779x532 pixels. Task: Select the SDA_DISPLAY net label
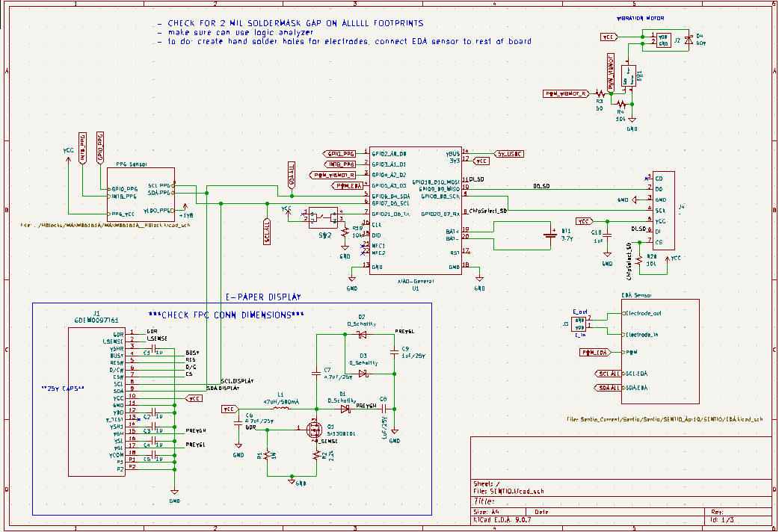pos(223,388)
